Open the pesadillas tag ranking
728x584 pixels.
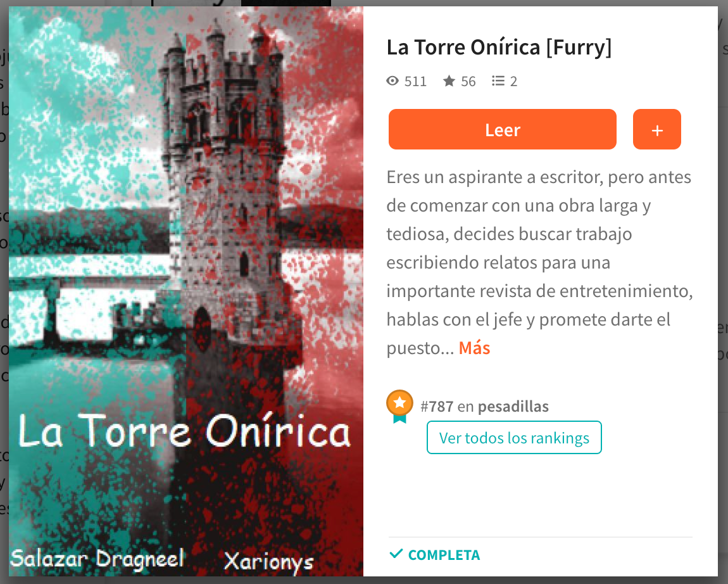point(513,407)
